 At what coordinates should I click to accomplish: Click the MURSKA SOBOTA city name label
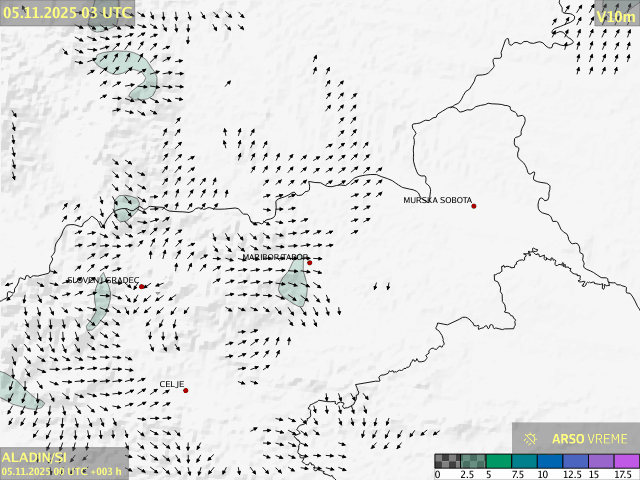coord(437,200)
